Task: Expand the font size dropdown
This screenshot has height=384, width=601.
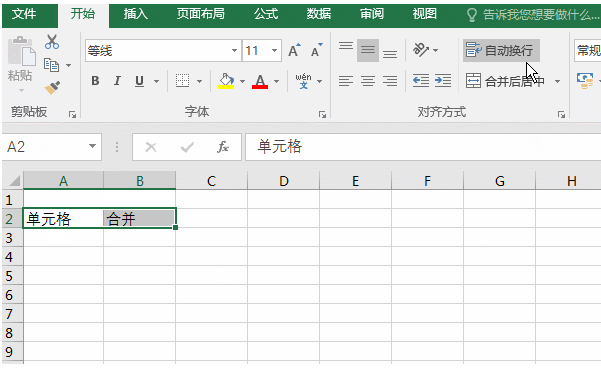Action: [274, 51]
